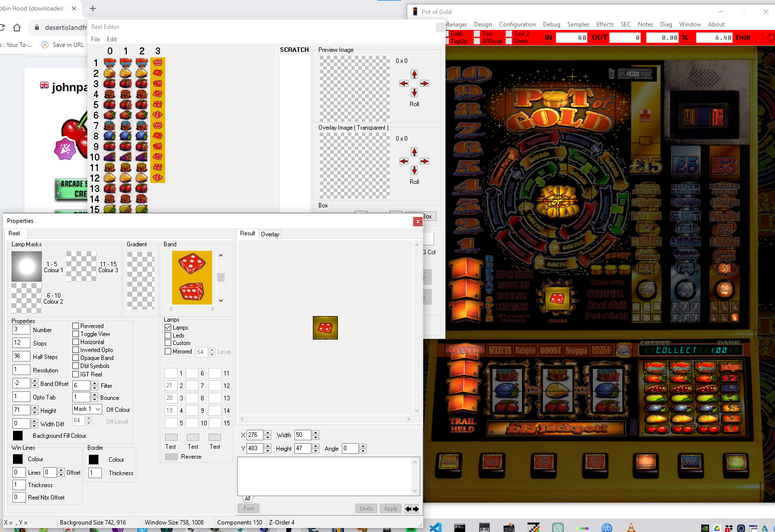775x532 pixels.
Task: Open VLC media player from the taskbar
Action: (x=631, y=528)
